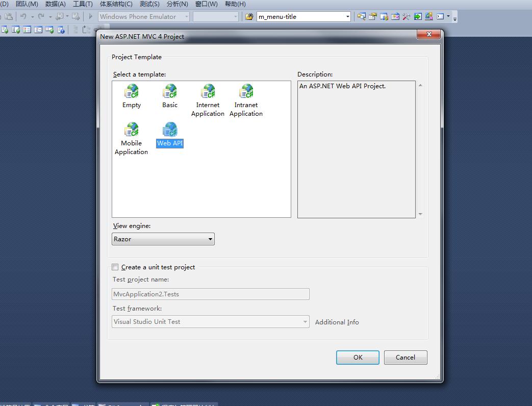Open the 分析(N) menu

(177, 4)
